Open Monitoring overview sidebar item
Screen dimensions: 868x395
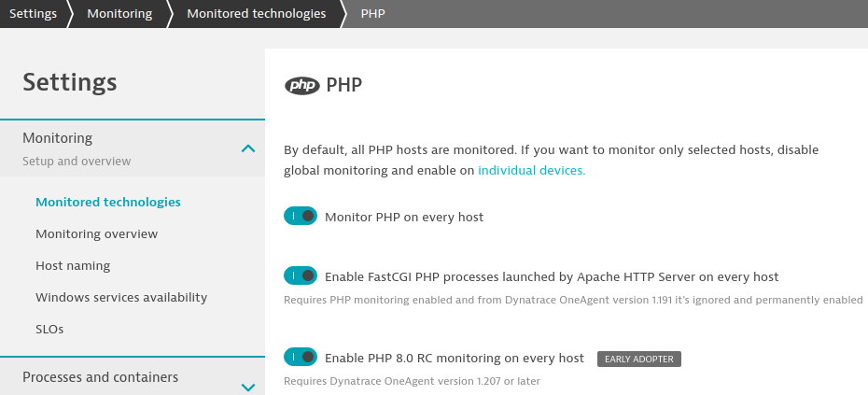pos(97,233)
